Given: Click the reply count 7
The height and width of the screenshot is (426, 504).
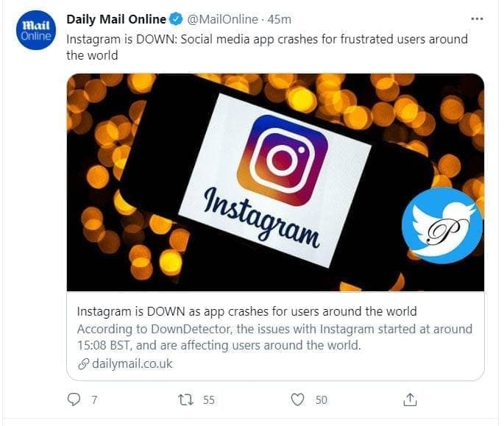Looking at the screenshot, I should coord(94,400).
